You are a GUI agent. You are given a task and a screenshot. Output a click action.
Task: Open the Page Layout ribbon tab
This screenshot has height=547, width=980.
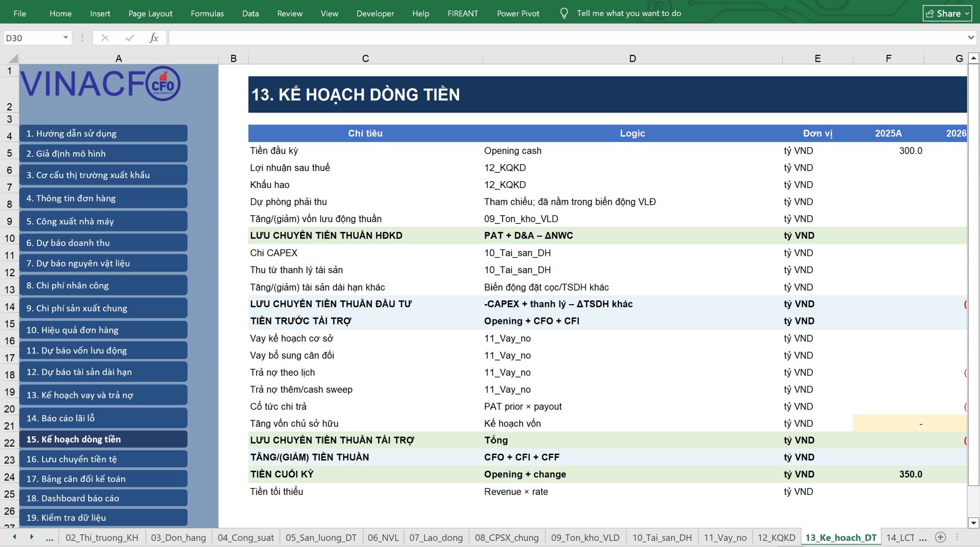[x=150, y=13]
